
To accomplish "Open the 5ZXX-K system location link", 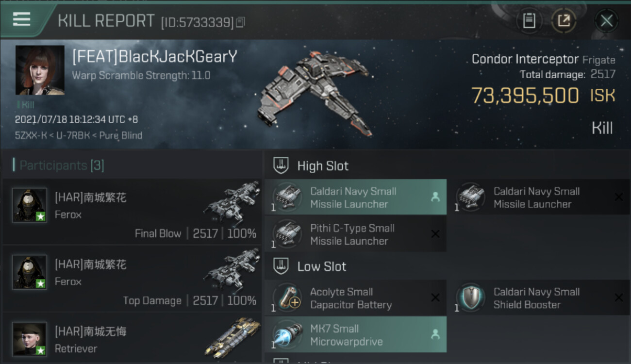I will (31, 135).
